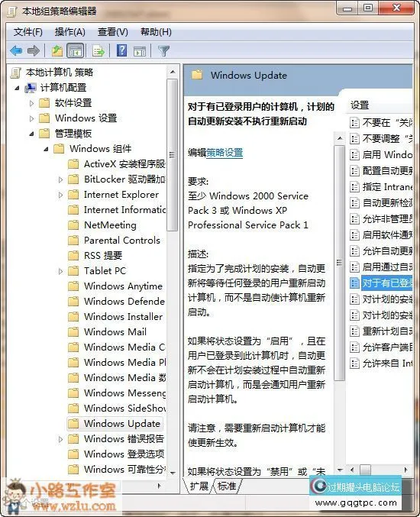Select the Windows Installer folder
Viewport: 420px width, 517px height.
pyautogui.click(x=115, y=316)
